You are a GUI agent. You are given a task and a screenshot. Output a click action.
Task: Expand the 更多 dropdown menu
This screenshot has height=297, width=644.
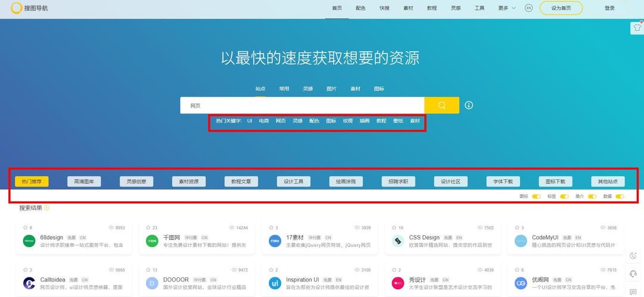[x=507, y=8]
